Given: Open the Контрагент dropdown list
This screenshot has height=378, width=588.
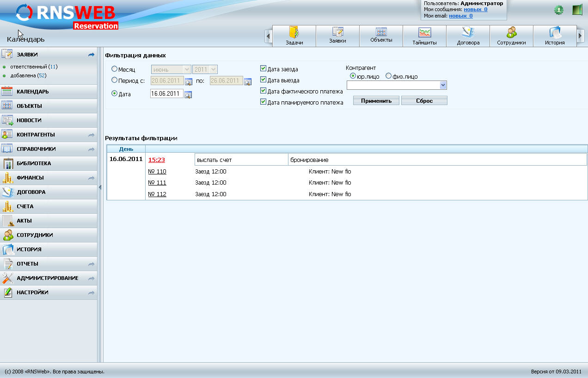Looking at the screenshot, I should click(x=443, y=85).
